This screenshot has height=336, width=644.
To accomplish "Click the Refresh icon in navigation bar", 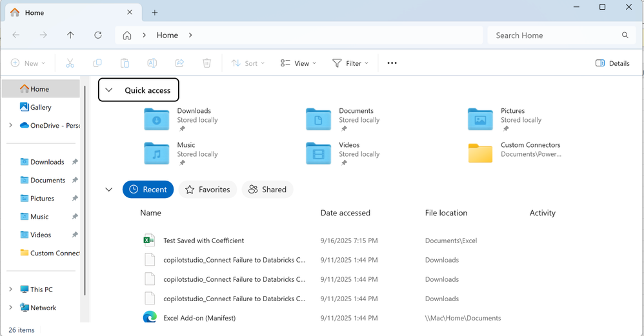I will 98,35.
